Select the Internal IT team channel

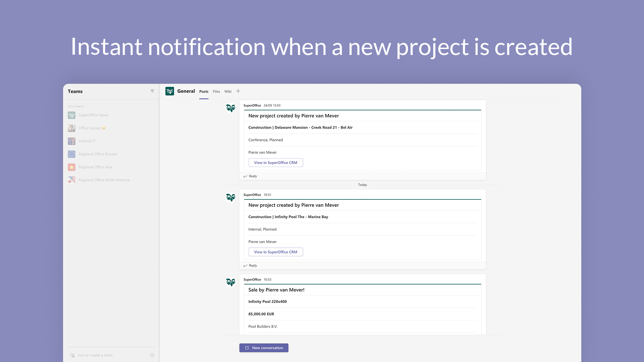[87, 140]
